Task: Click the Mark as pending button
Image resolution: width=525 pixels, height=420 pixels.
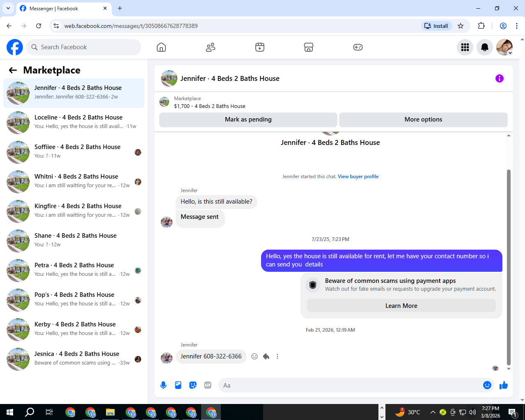Action: point(248,119)
